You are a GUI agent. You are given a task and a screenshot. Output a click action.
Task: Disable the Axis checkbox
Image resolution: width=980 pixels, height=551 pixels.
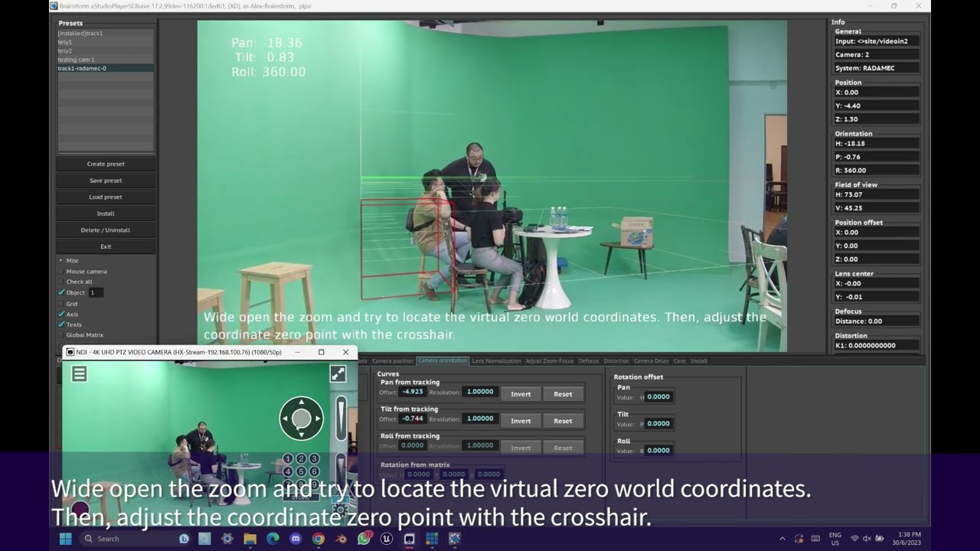tap(61, 314)
